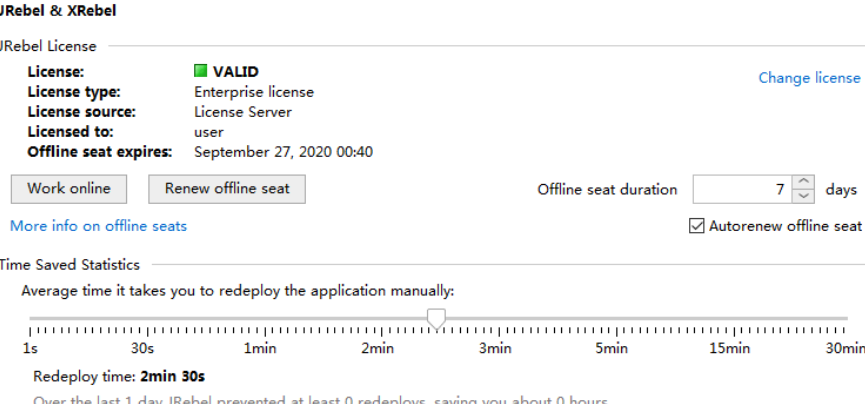Focus the Offline seat duration field
Screen dimensions: 865x404
coord(740,189)
